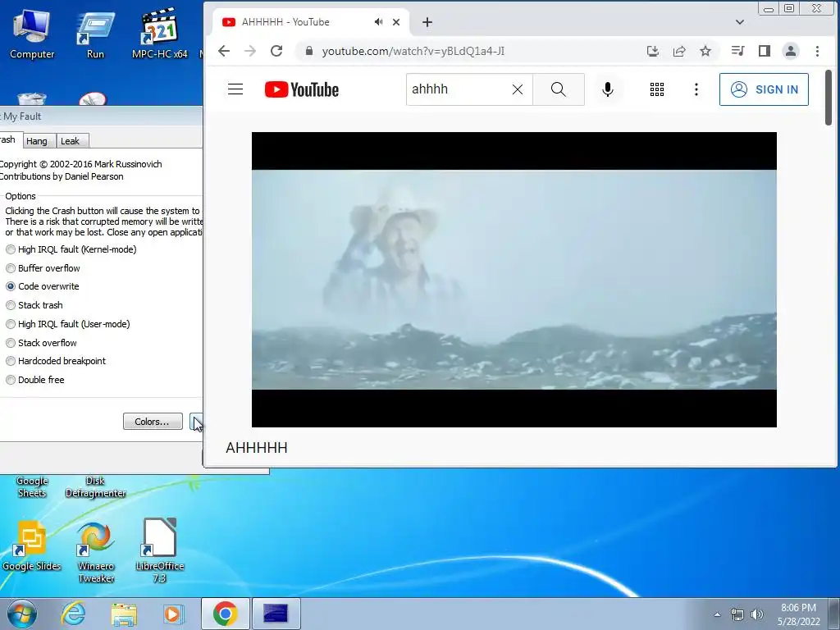The width and height of the screenshot is (840, 630).
Task: Open Computer desktop icon
Action: [32, 34]
